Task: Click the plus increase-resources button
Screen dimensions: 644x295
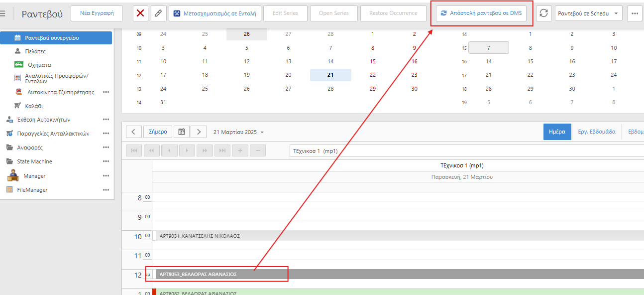Action: (x=240, y=150)
